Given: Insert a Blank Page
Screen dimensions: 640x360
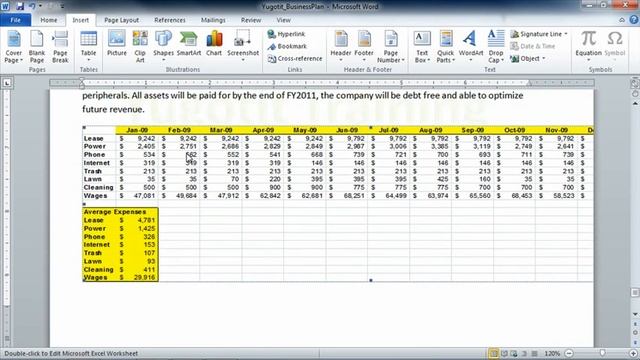Looking at the screenshot, I should point(37,47).
